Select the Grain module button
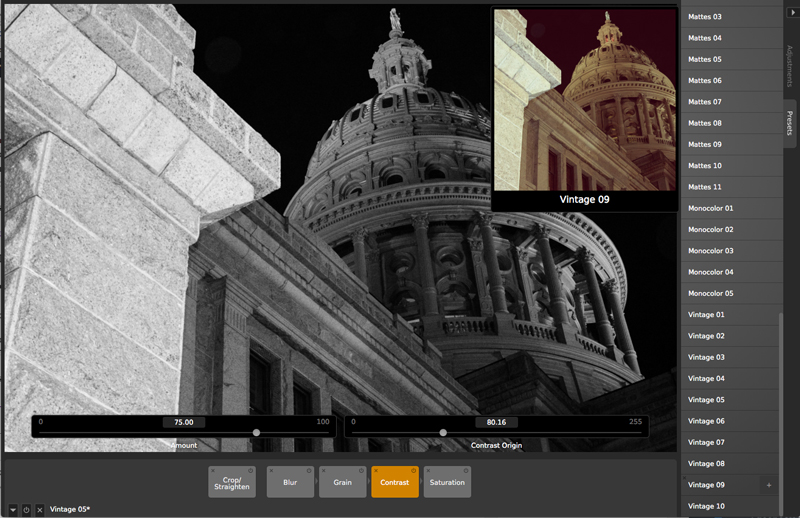The height and width of the screenshot is (518, 800). point(343,483)
